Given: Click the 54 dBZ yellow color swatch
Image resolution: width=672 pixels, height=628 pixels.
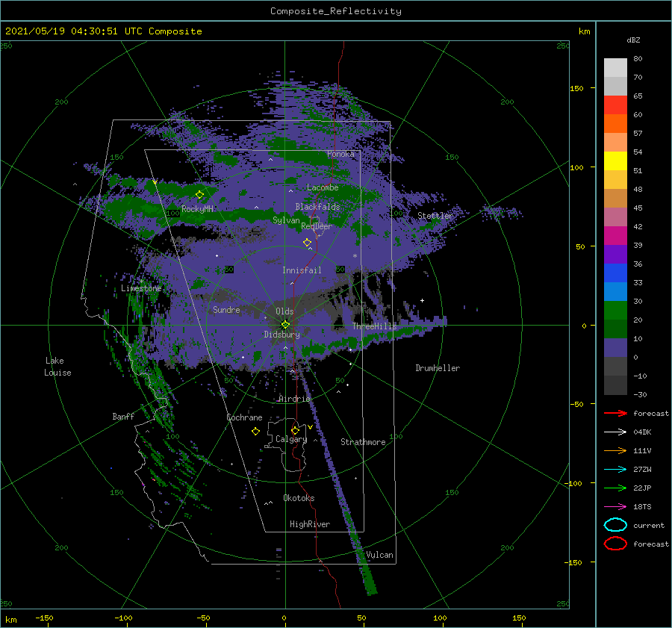Looking at the screenshot, I should [615, 161].
